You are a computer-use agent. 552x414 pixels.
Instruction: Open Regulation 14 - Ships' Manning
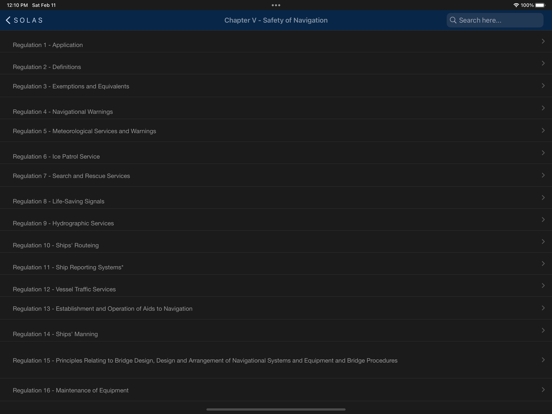pos(276,331)
